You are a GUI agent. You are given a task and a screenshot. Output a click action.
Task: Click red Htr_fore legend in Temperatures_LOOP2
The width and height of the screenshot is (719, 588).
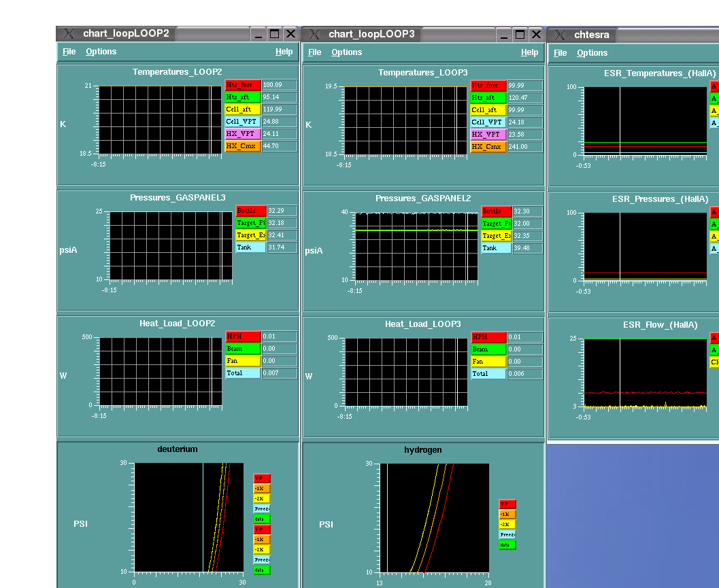pyautogui.click(x=243, y=85)
